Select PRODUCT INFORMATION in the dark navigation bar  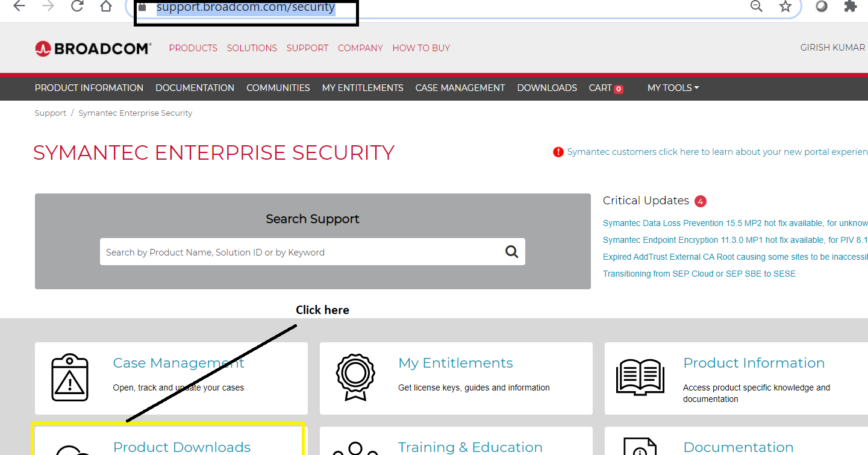click(89, 88)
